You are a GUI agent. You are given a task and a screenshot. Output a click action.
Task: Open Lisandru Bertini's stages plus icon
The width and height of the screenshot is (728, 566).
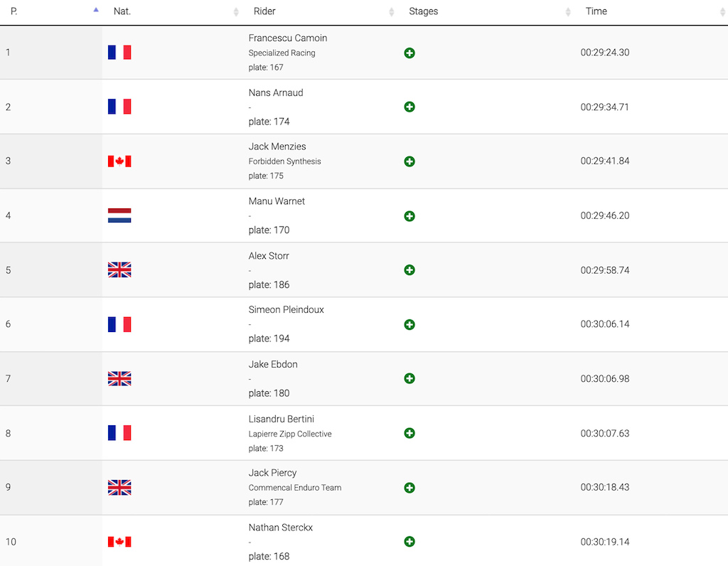(x=409, y=433)
